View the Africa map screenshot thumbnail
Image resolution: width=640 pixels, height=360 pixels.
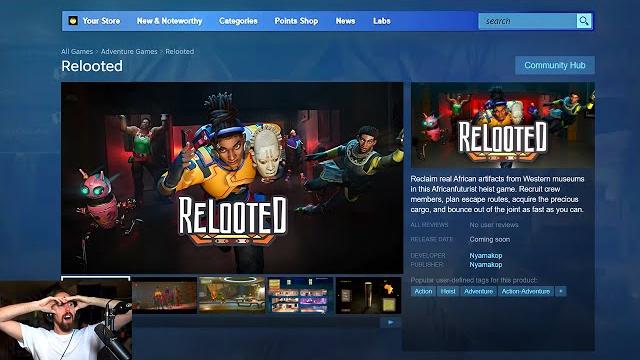pos(368,296)
